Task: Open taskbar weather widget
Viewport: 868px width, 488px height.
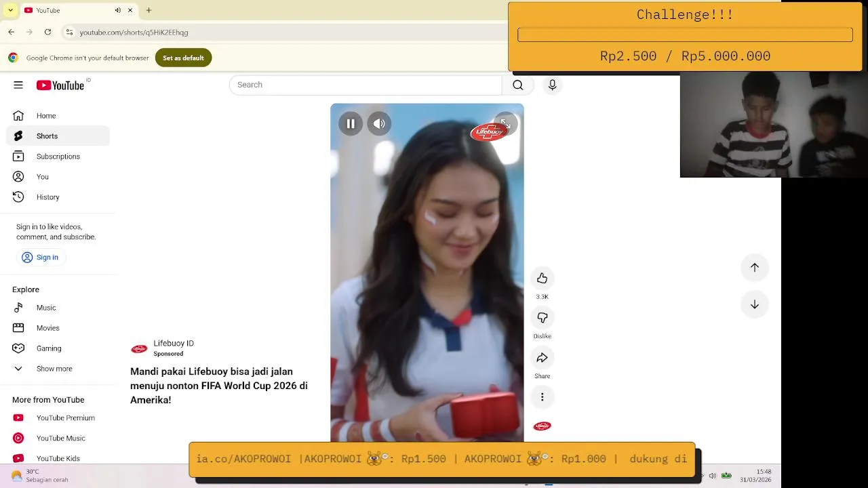Action: point(39,476)
